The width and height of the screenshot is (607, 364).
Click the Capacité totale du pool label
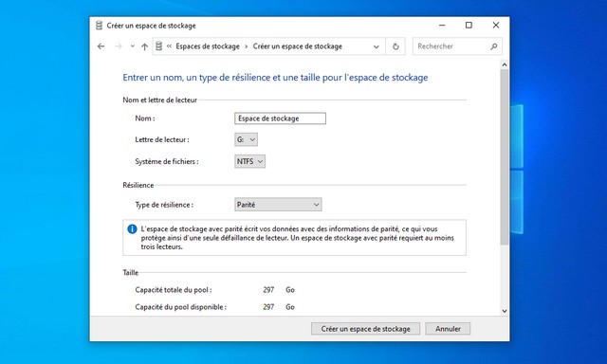tap(174, 290)
